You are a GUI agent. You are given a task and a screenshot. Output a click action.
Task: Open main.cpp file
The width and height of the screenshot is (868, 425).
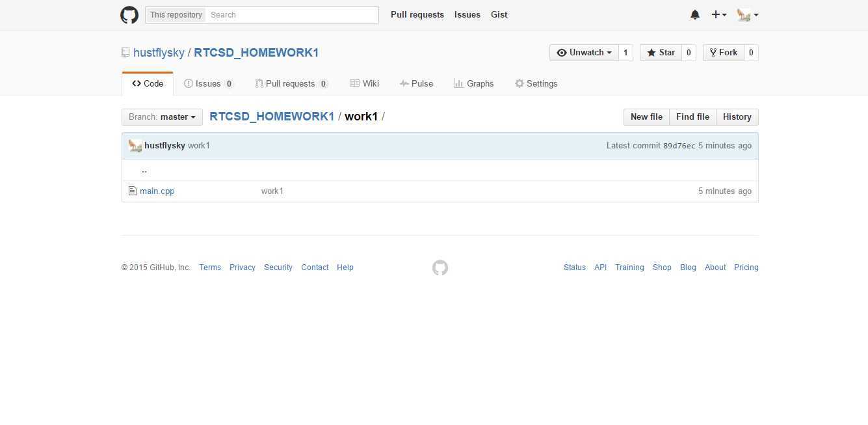[157, 191]
